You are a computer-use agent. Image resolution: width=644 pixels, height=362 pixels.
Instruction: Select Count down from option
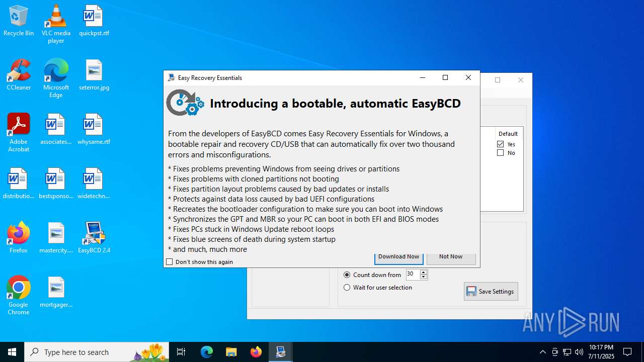coord(347,275)
